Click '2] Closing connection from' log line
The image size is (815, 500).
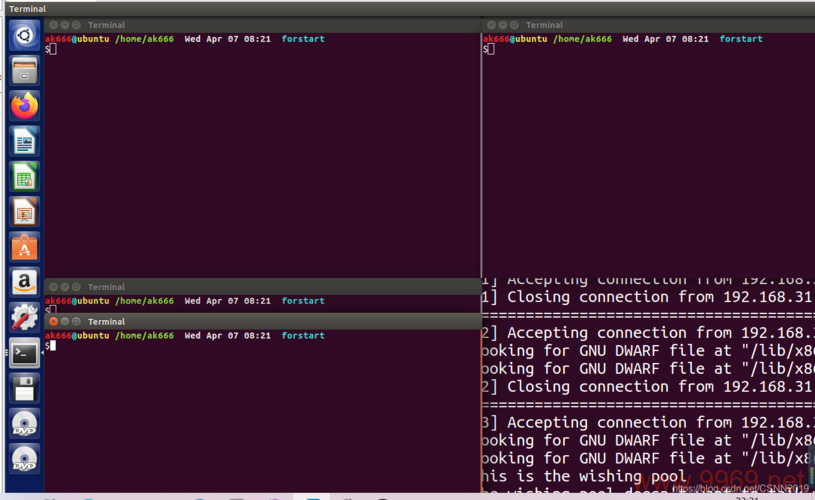click(647, 387)
